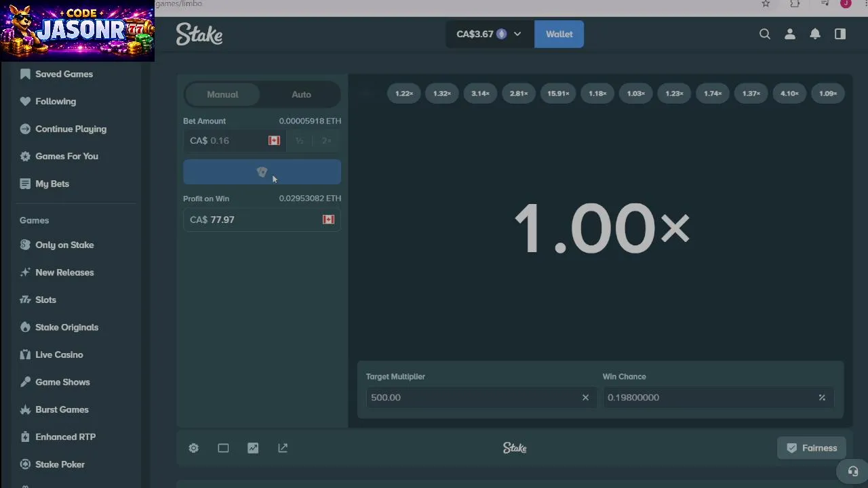Open the user profile icon
The width and height of the screenshot is (868, 488).
tap(790, 34)
